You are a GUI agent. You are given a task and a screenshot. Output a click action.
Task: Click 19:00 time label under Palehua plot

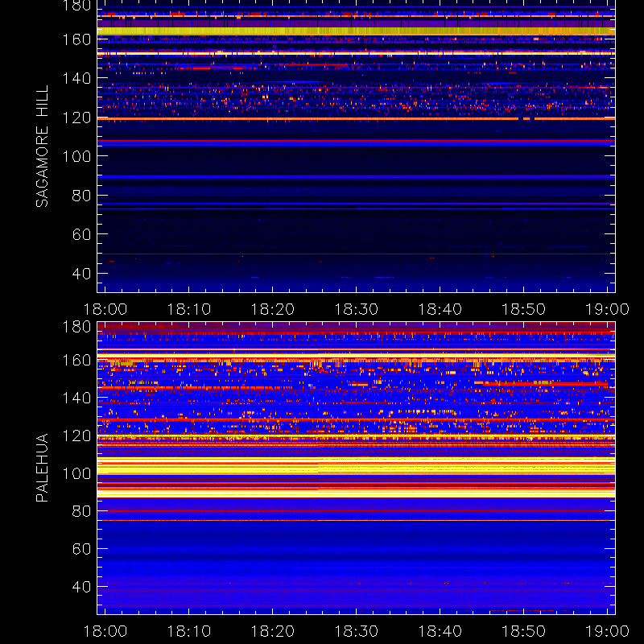pos(608,631)
